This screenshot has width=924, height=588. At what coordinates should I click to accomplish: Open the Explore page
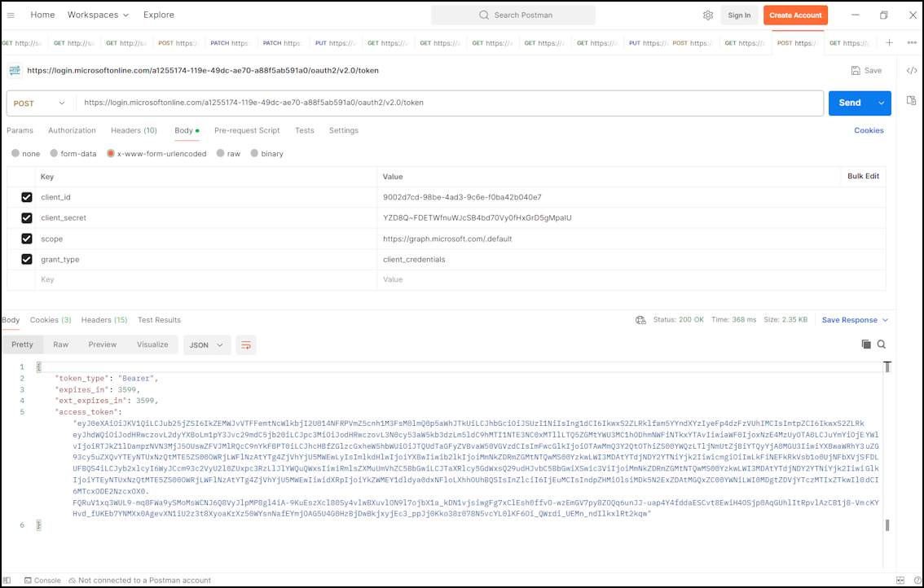click(x=159, y=15)
